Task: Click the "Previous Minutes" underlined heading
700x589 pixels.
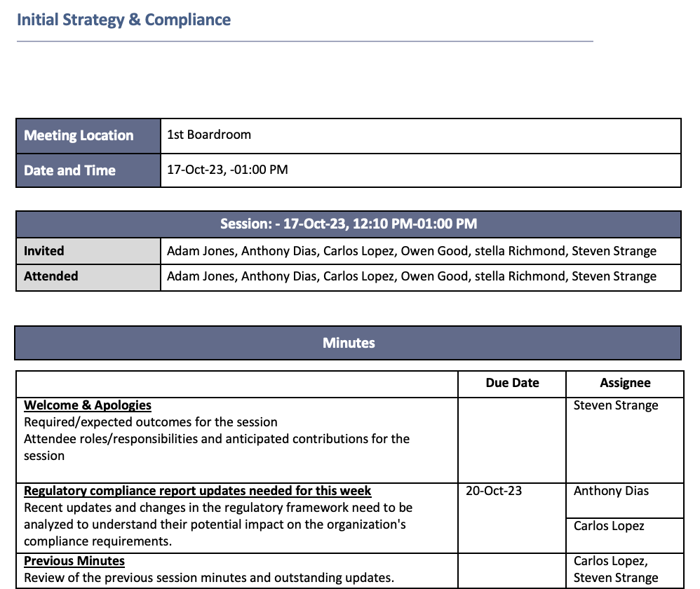Action: click(x=74, y=561)
